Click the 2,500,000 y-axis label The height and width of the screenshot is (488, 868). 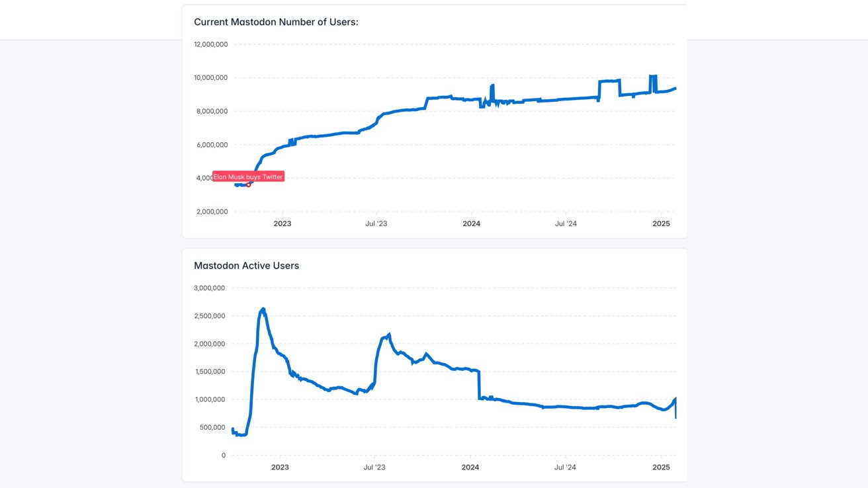tap(210, 315)
